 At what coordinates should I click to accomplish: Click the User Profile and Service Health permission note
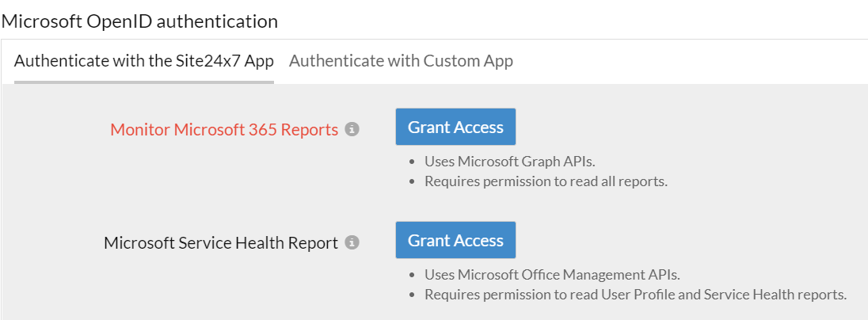(635, 295)
